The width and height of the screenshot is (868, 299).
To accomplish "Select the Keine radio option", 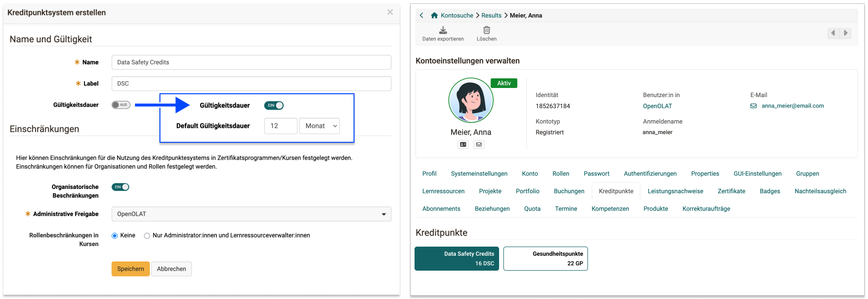I will click(115, 236).
